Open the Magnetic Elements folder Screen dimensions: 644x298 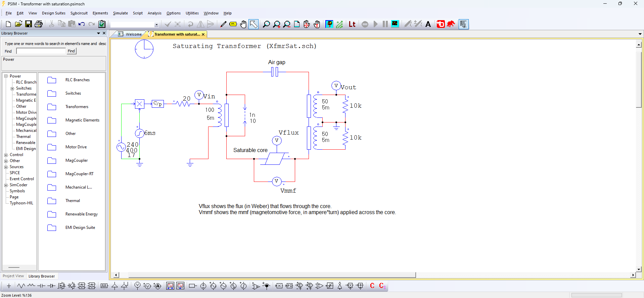point(82,120)
